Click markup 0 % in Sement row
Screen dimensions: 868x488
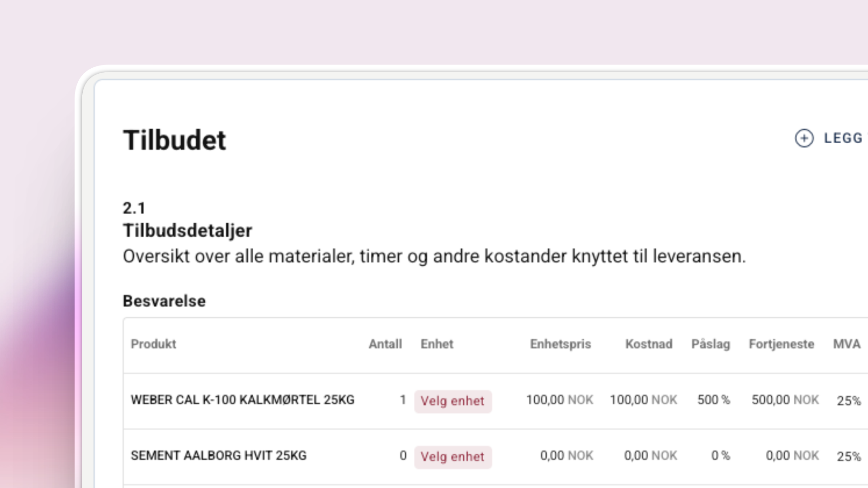(720, 455)
